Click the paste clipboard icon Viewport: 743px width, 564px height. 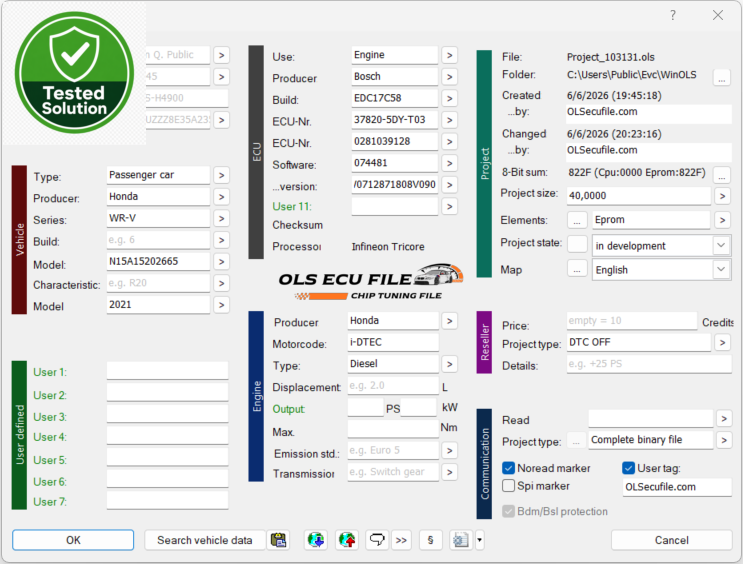point(278,540)
